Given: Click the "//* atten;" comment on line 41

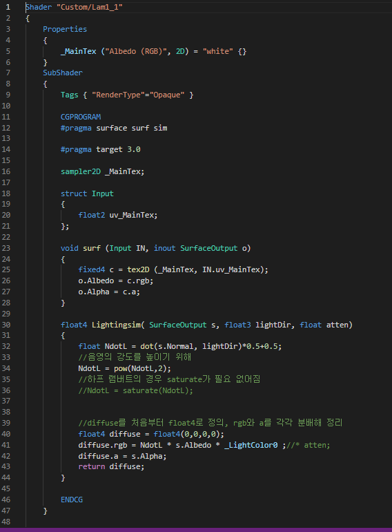Looking at the screenshot, I should click(x=308, y=445).
